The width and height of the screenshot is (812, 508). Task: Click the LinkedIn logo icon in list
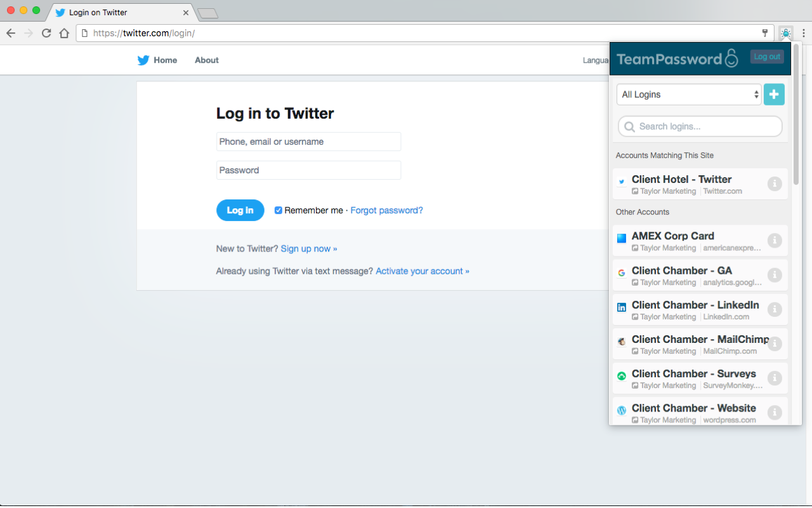(x=622, y=307)
